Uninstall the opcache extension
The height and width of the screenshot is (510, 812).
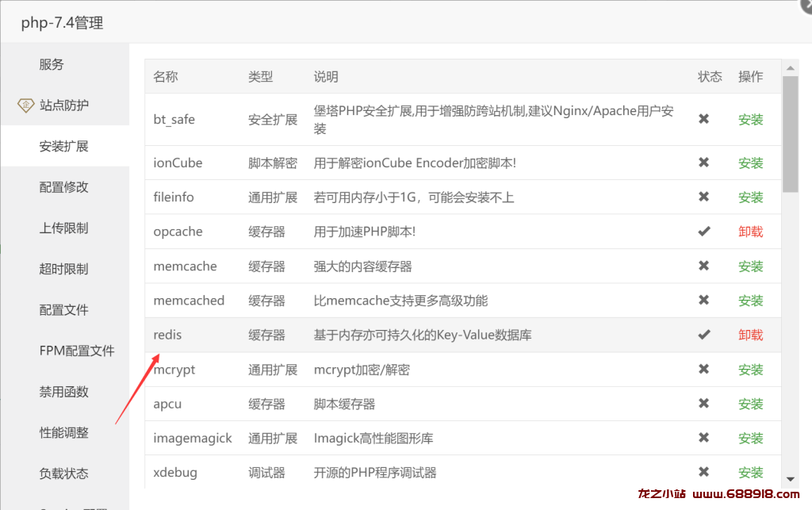[750, 232]
